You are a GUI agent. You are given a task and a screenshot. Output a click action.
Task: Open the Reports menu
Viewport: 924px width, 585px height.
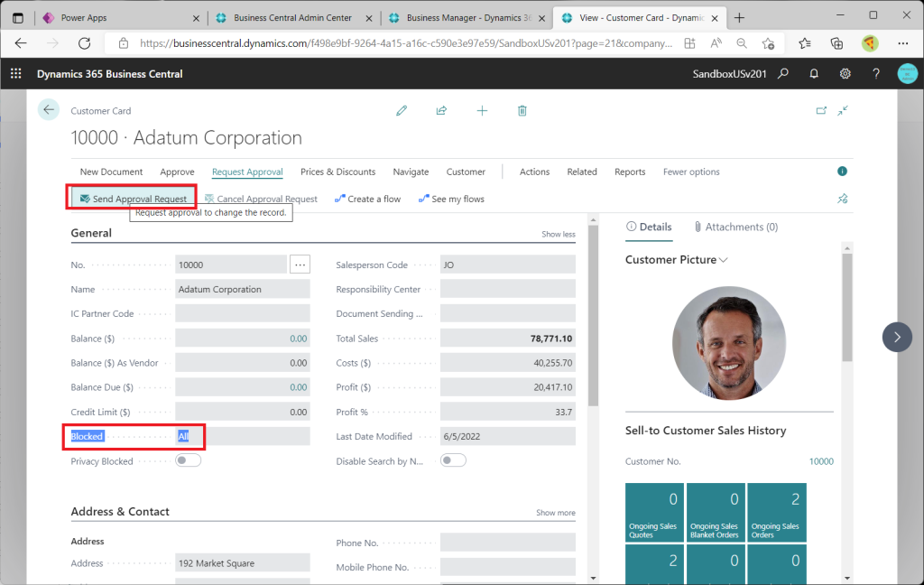629,172
